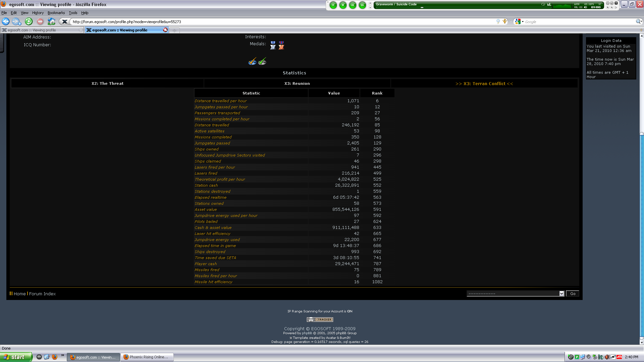Click the egosoft.com Firefox taskbar button

pyautogui.click(x=94, y=357)
